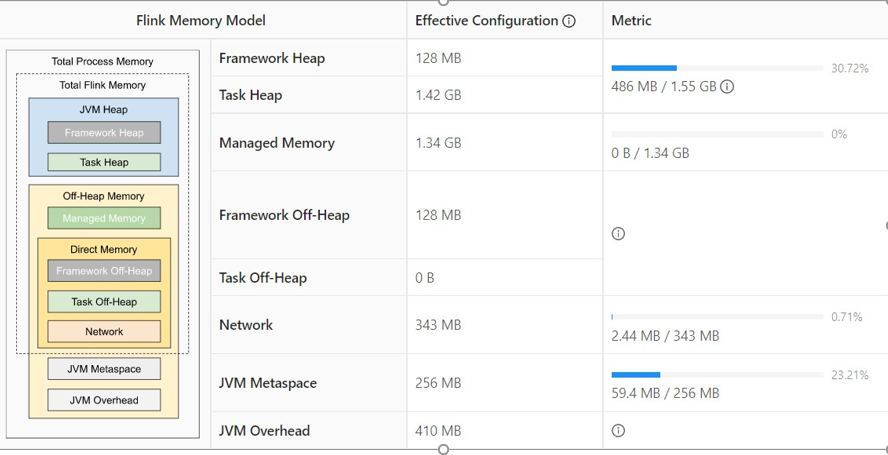The image size is (888, 455).
Task: Click the Managed Memory usage bar at 0%
Action: coord(717,134)
